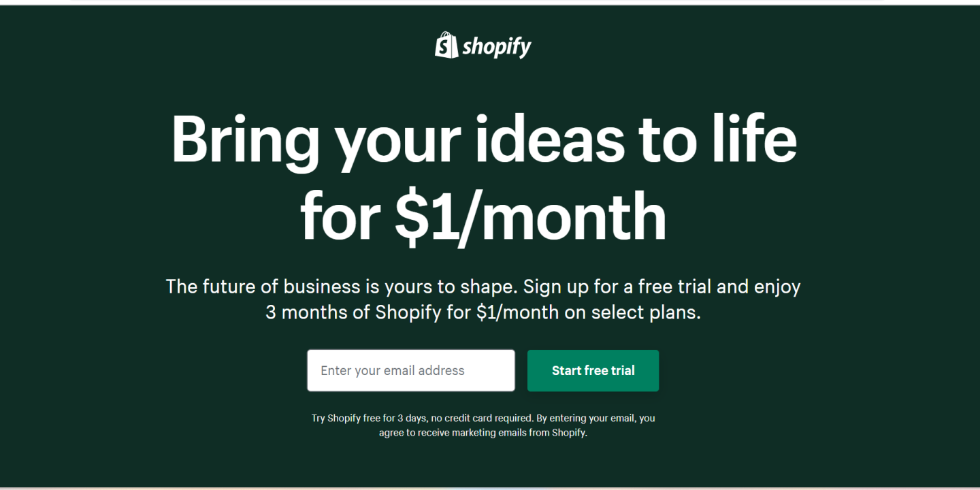Click the Start free trial button
980x490 pixels.
593,370
